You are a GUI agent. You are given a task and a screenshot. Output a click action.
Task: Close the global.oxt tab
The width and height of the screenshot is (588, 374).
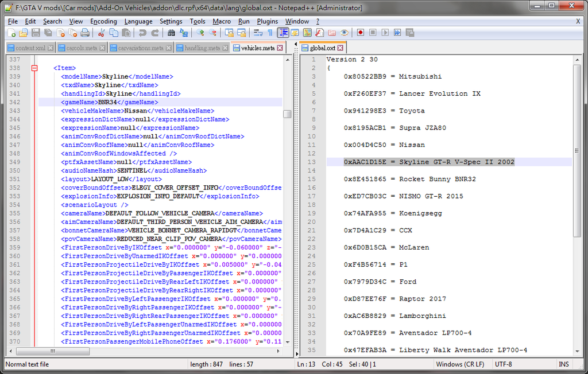[x=340, y=48]
